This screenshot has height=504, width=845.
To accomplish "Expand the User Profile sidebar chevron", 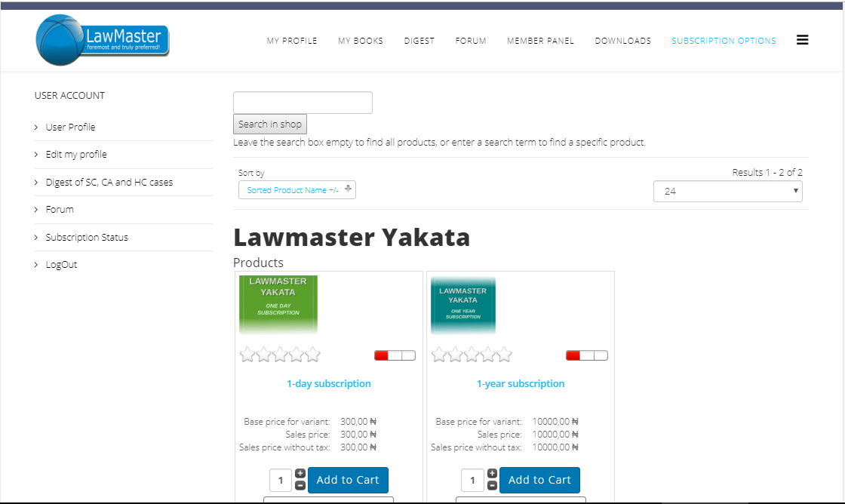I will pos(36,128).
